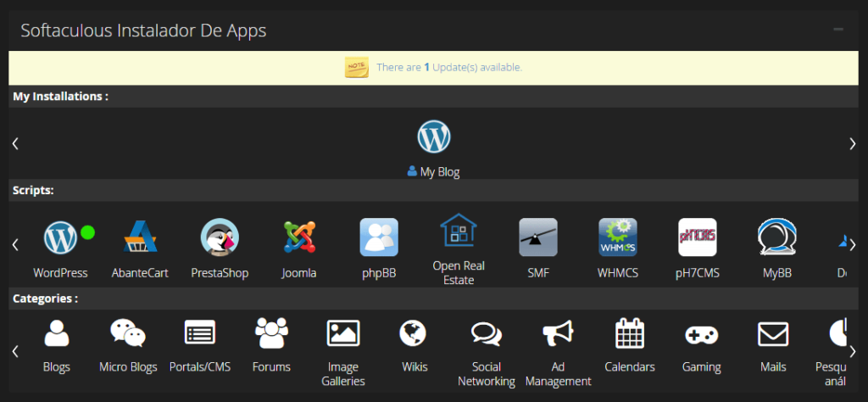Open the Social Networking category icon

(x=487, y=334)
